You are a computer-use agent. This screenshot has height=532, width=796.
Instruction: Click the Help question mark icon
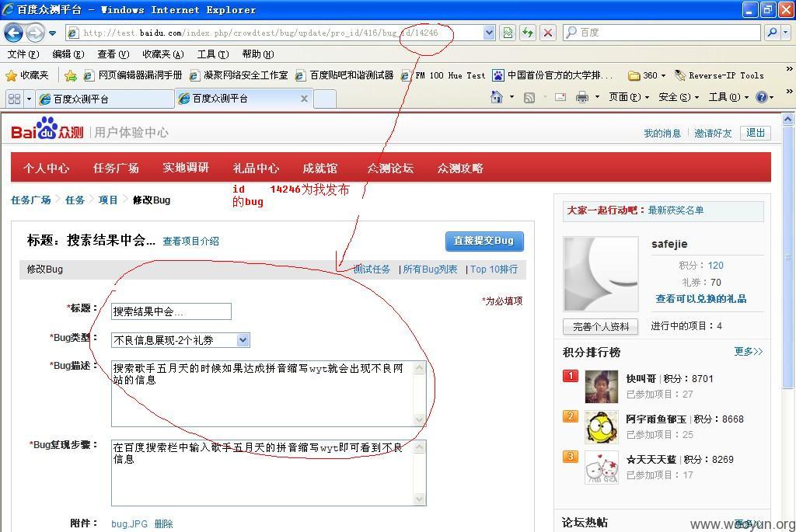[x=762, y=97]
